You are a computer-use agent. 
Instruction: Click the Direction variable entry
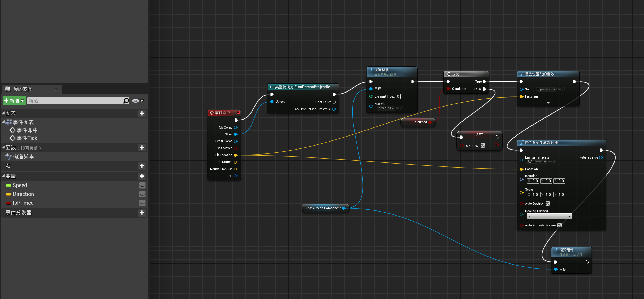(23, 194)
